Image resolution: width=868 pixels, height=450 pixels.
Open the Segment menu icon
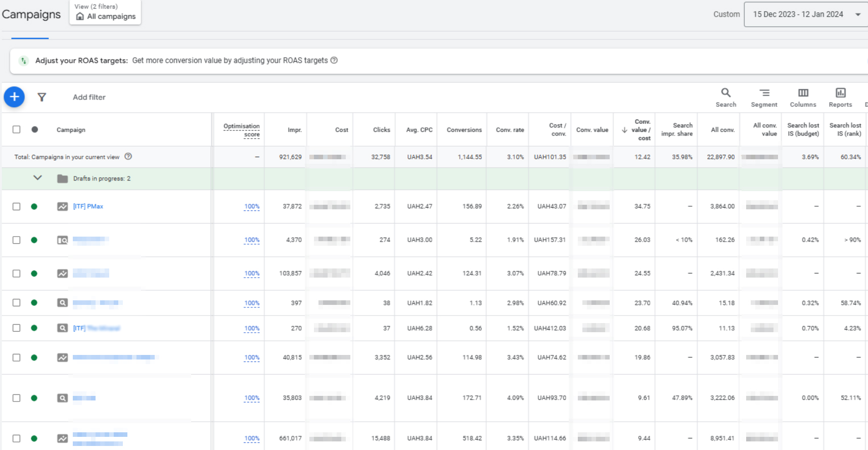point(764,97)
